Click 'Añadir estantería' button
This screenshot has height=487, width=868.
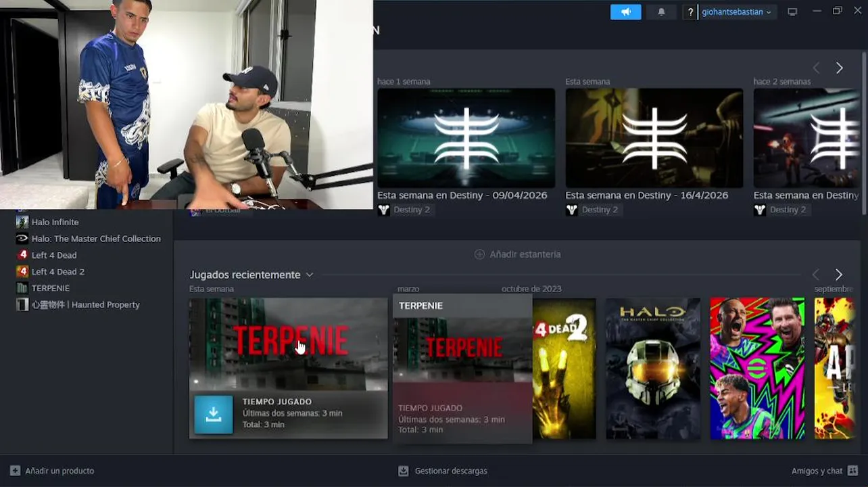click(517, 254)
